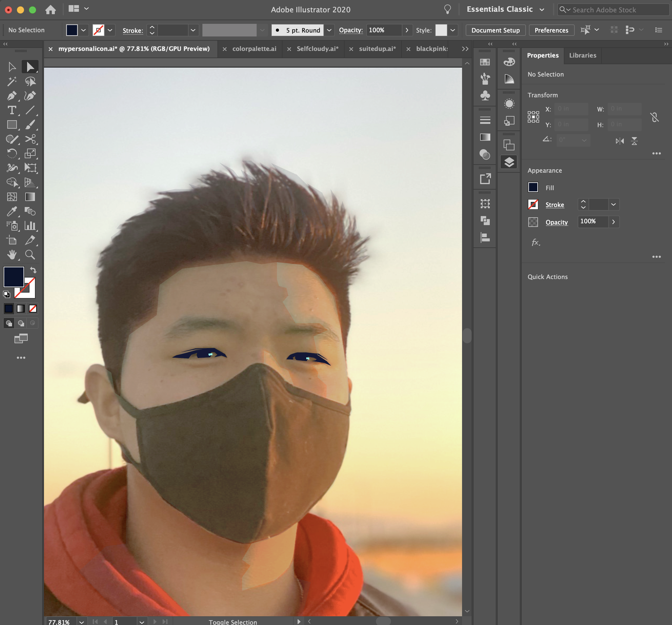Open stroke color dropdown in control bar
672x625 pixels.
click(110, 30)
